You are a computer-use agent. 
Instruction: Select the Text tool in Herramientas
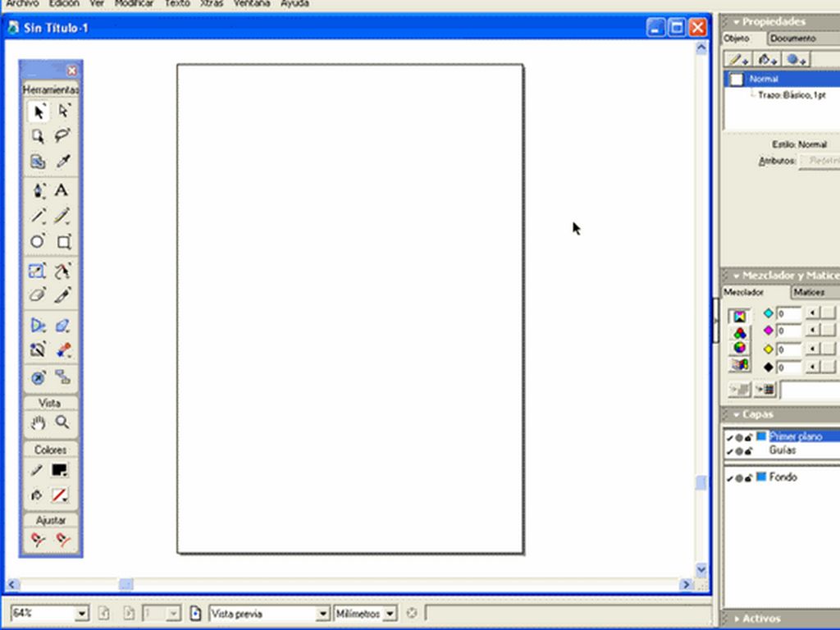click(62, 190)
